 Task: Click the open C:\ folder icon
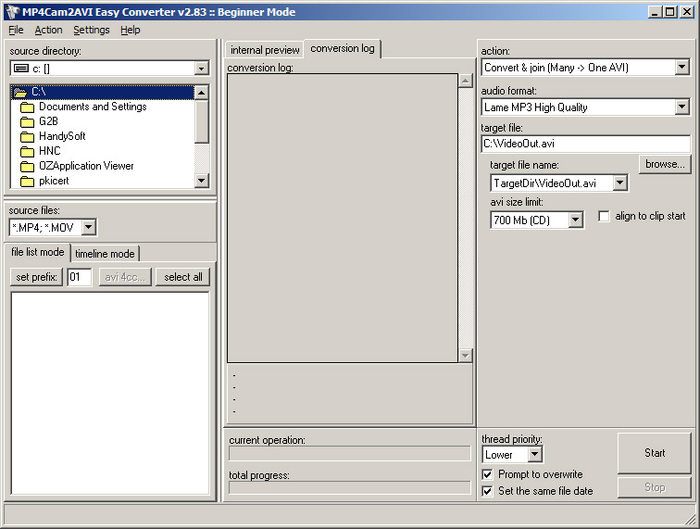pos(20,92)
